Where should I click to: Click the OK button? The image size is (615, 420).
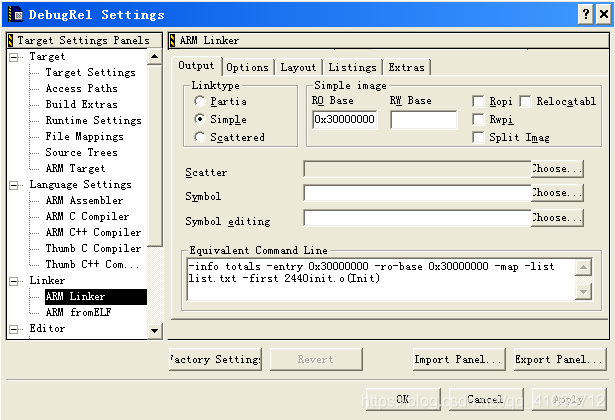[x=403, y=399]
